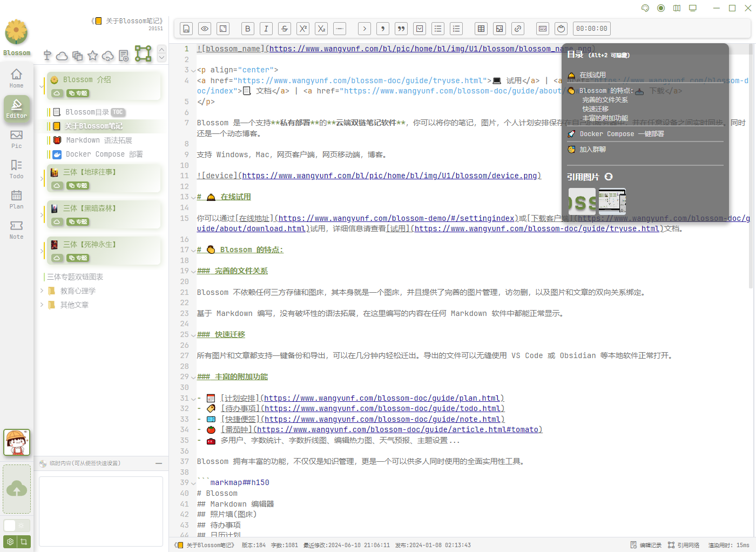Toggle the light/dark theme switch
The image size is (756, 552).
[17, 525]
